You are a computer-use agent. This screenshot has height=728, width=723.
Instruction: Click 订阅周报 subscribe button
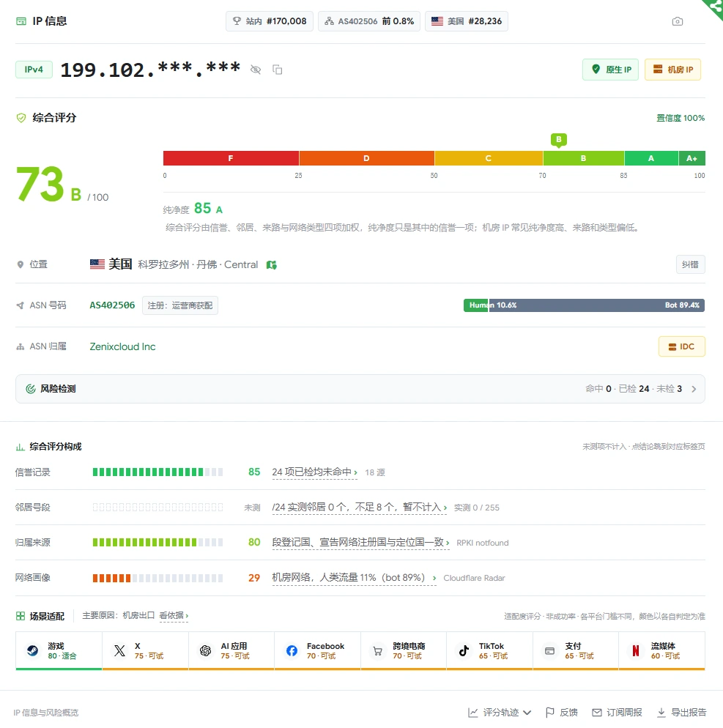pos(617,713)
